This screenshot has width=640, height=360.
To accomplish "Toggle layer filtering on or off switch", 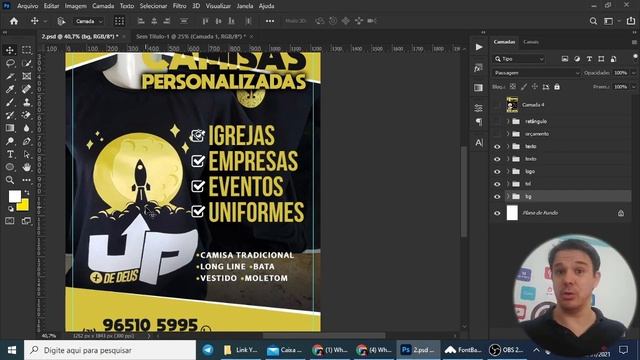I will [635, 57].
